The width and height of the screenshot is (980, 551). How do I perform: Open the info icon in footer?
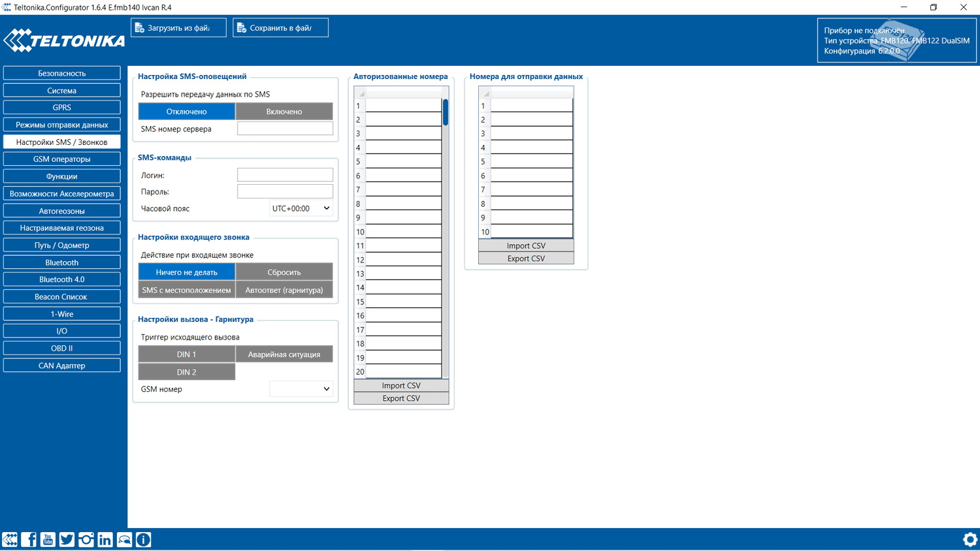[143, 539]
